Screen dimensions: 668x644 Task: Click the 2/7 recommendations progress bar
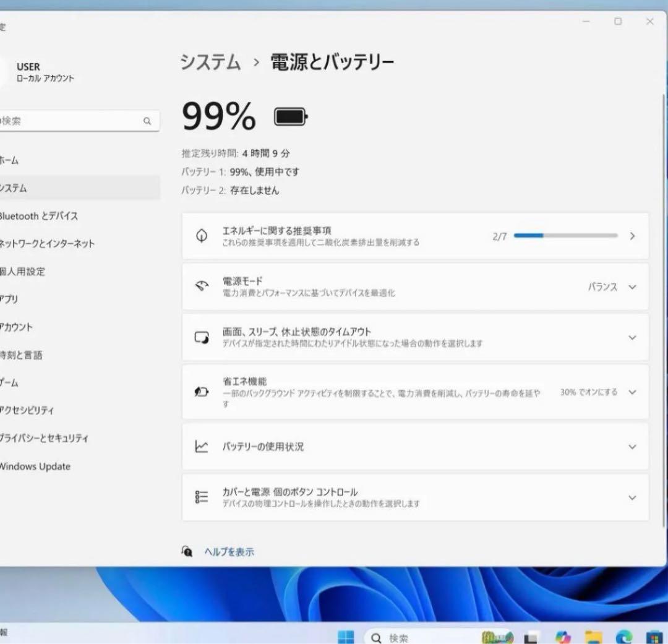[x=565, y=236]
